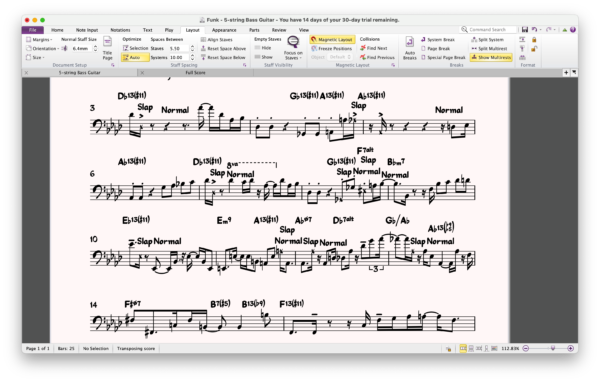600x382 pixels.
Task: Click Make Into Page format icon
Action: pyautogui.click(x=522, y=49)
